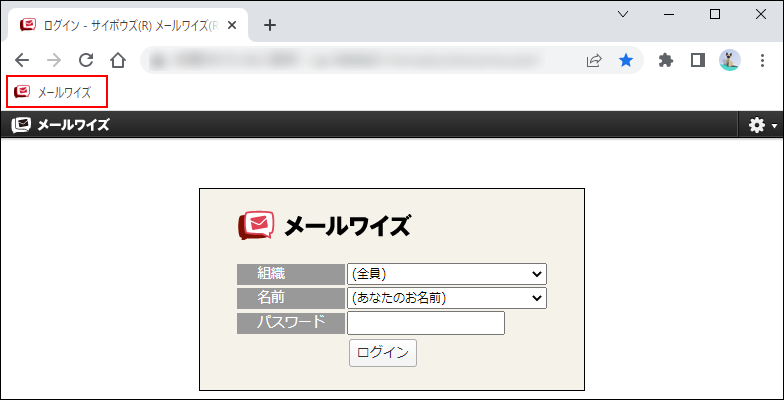784x400 pixels.
Task: Open the メールワイズ bookmark in bookmarks bar
Action: [52, 92]
